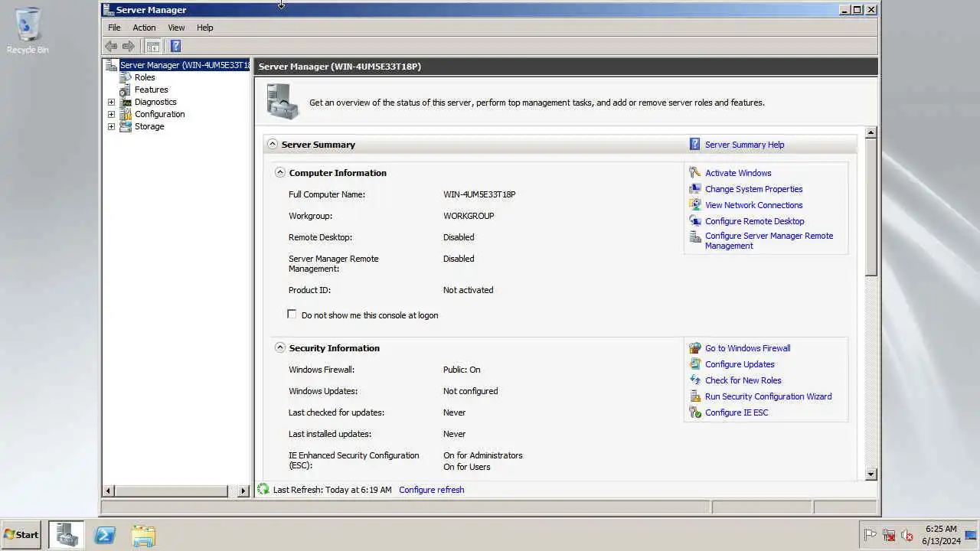
Task: Click the Action Center flag tray icon
Action: [870, 535]
